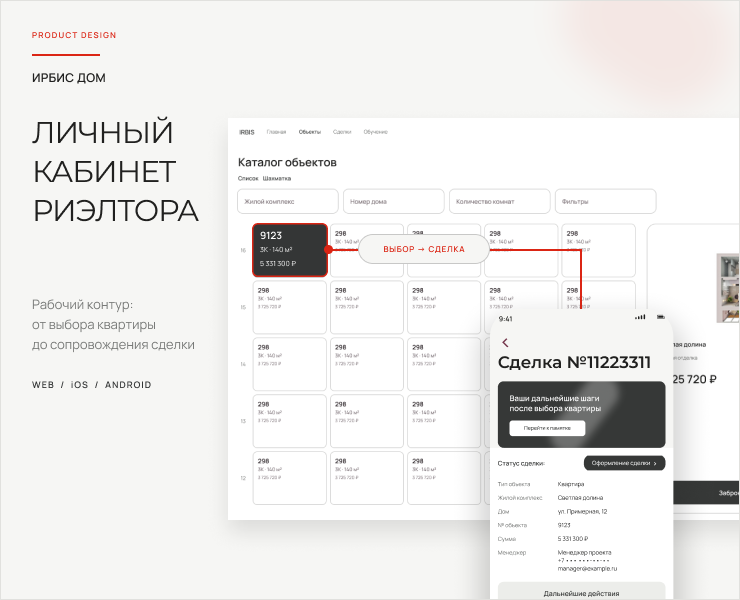The width and height of the screenshot is (740, 600).
Task: Expand the Количество комнат filter dropdown
Action: coord(500,202)
